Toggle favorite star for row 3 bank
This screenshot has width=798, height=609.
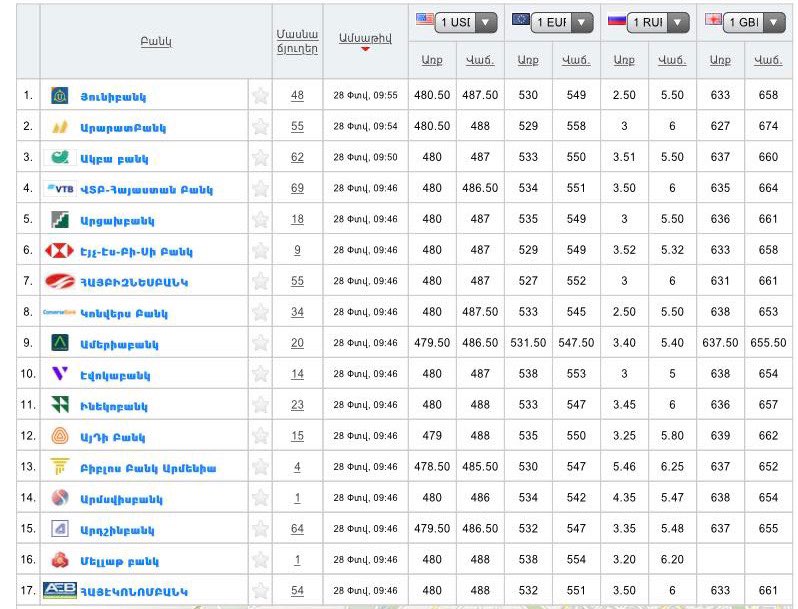[260, 158]
